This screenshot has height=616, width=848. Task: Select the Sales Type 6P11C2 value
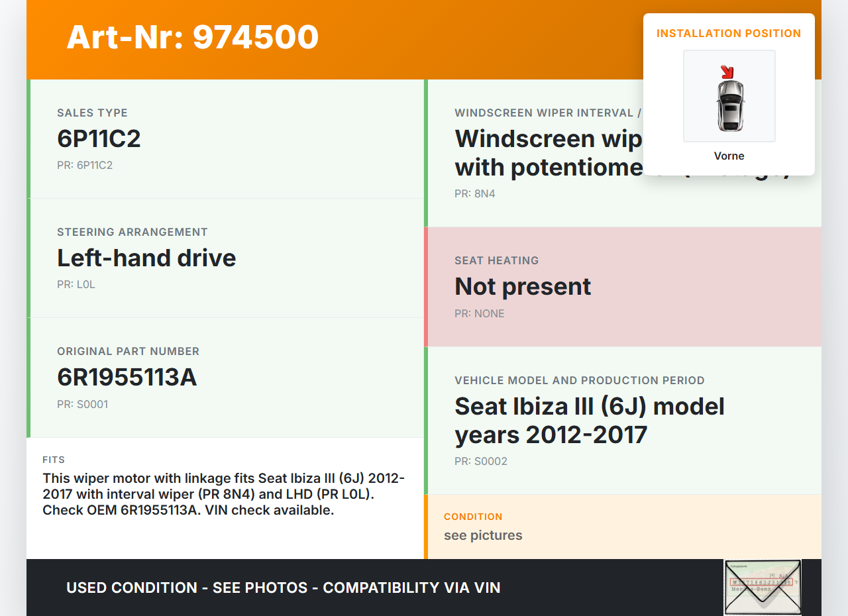point(99,138)
